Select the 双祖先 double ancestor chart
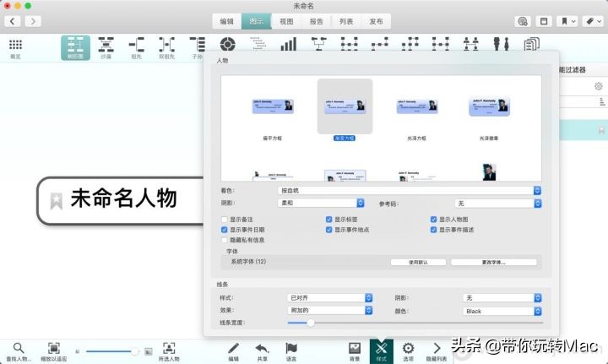Viewport: 608px width, 364px height. point(166,48)
